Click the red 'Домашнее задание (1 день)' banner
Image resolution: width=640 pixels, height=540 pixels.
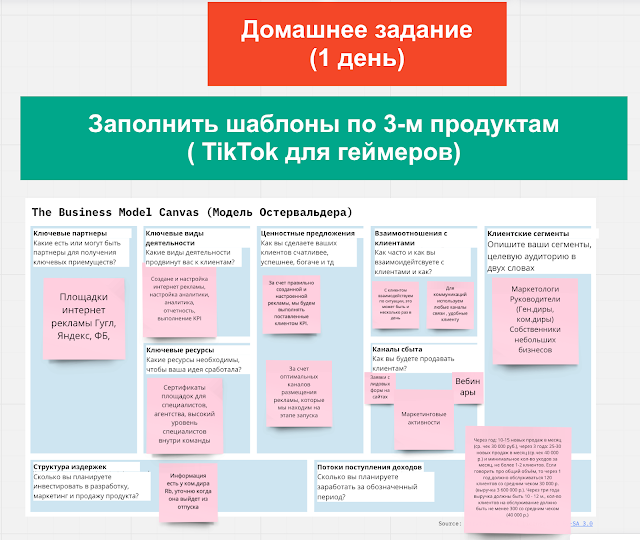[x=357, y=44]
